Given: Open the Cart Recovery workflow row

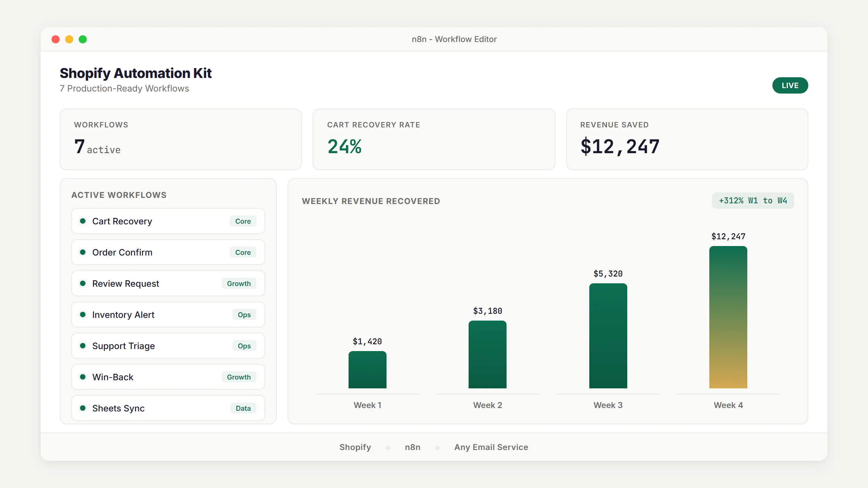Looking at the screenshot, I should [x=168, y=221].
